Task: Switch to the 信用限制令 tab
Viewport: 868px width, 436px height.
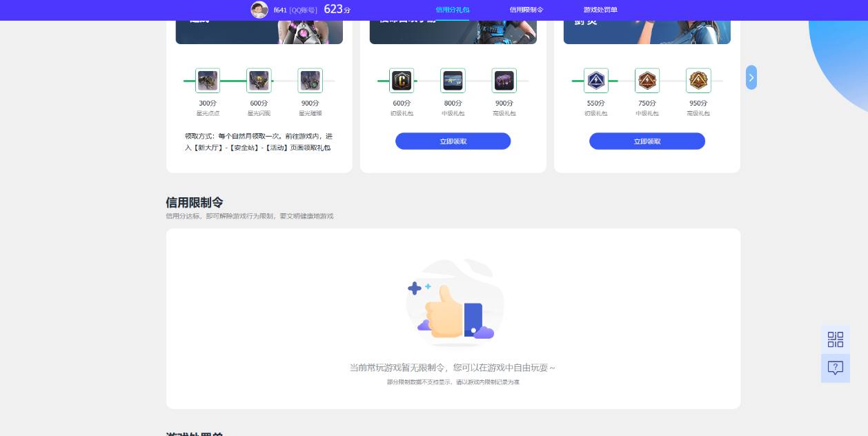Action: point(526,10)
